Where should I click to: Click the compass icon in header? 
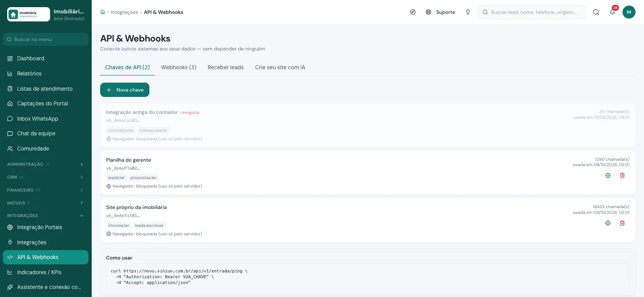point(413,12)
